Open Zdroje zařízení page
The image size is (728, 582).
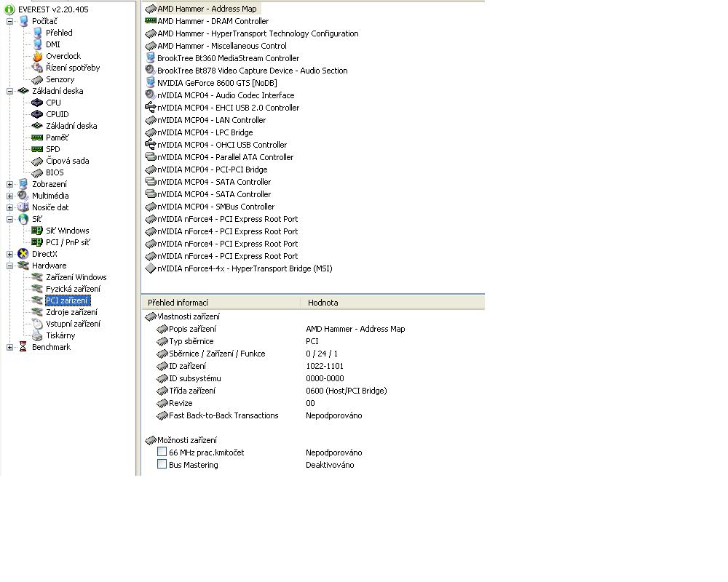point(71,312)
